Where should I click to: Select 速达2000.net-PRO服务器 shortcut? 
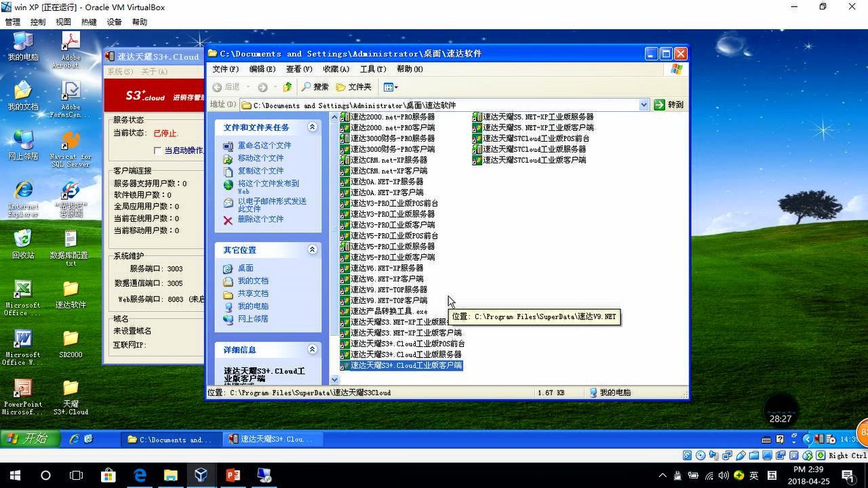point(388,117)
